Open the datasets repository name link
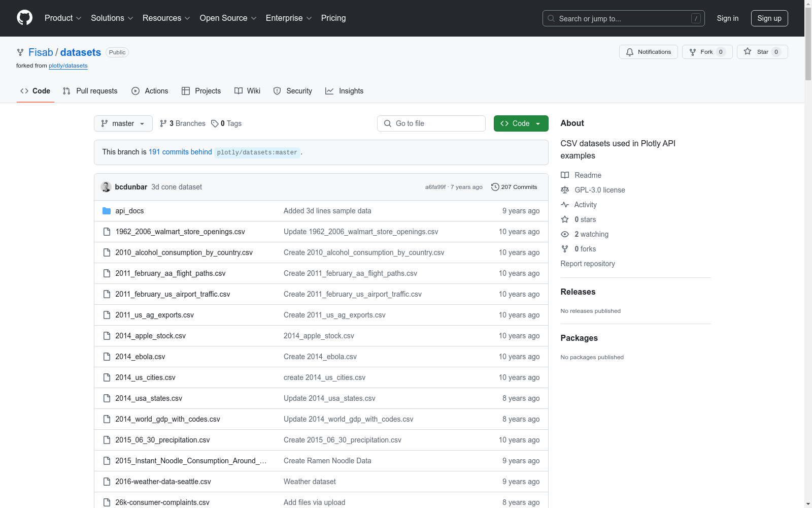Viewport: 812px width, 508px height. tap(81, 52)
